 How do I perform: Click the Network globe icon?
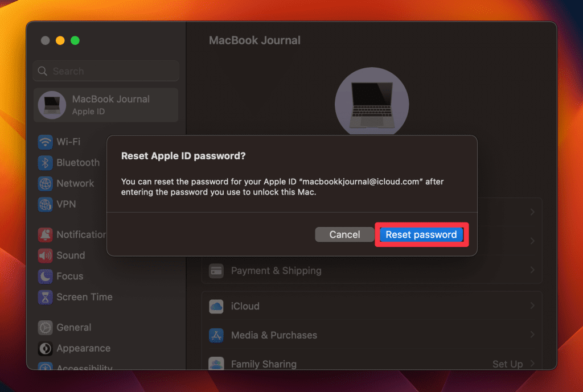point(46,183)
